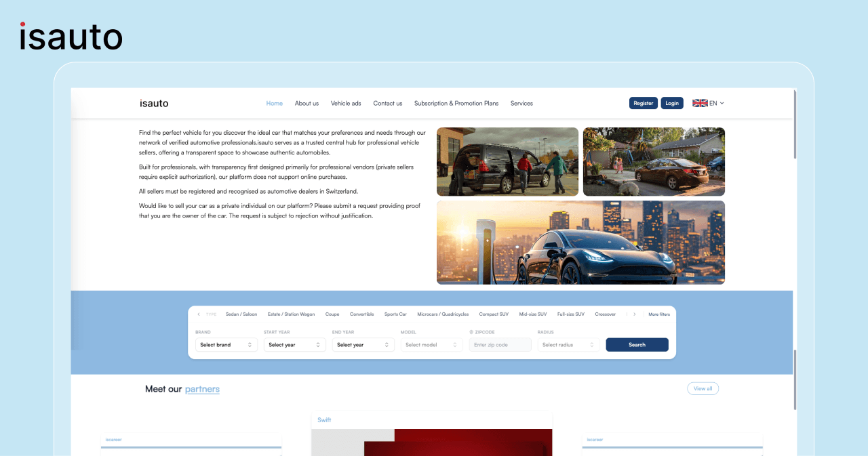The image size is (868, 456).
Task: Open the Services nav item
Action: (521, 103)
